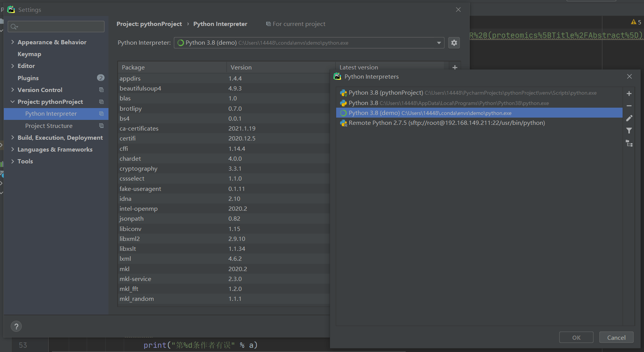
Task: Open the Keymap settings page
Action: pos(29,54)
